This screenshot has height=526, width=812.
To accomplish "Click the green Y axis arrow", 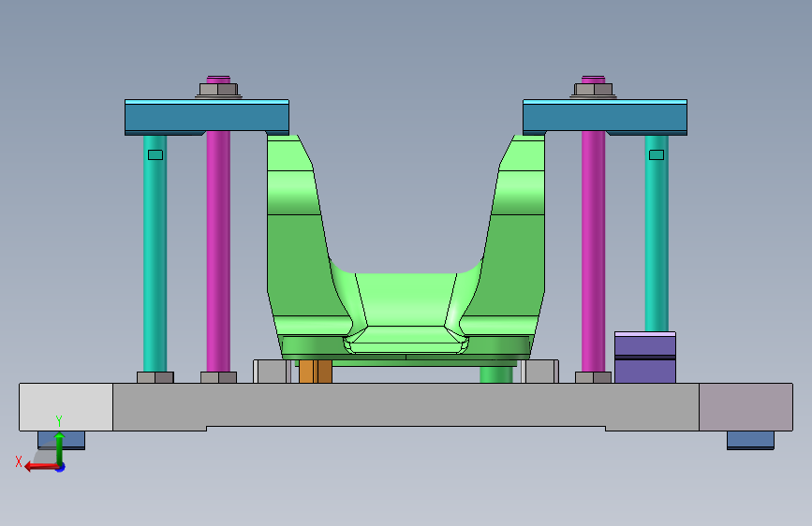I will pos(60,447).
